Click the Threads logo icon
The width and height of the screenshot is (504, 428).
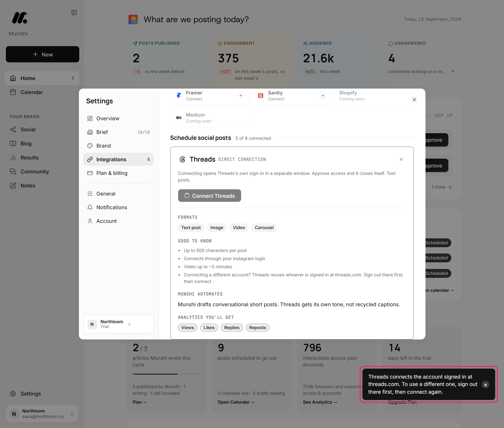pyautogui.click(x=182, y=159)
